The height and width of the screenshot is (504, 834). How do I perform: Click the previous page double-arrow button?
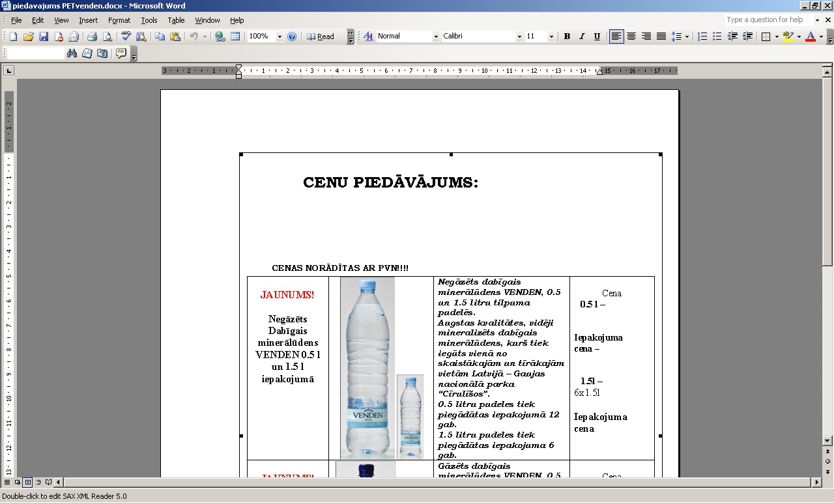(x=827, y=451)
